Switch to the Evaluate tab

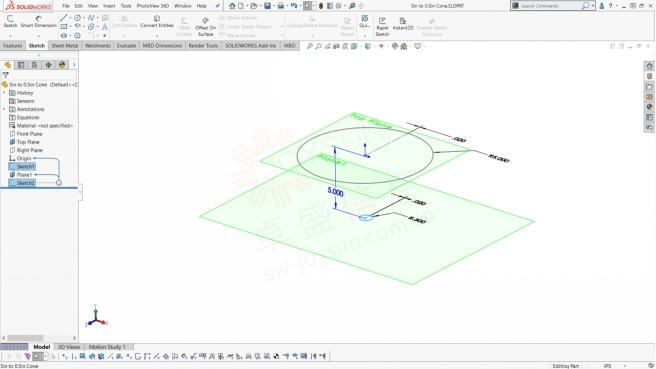click(126, 46)
